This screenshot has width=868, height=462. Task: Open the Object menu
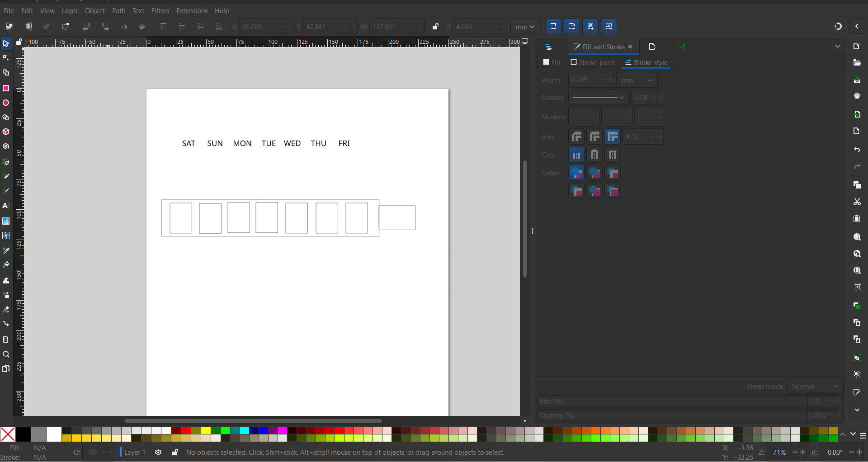pyautogui.click(x=94, y=10)
